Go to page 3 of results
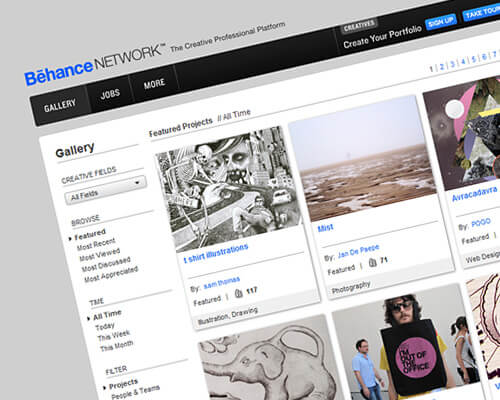 pos(452,64)
